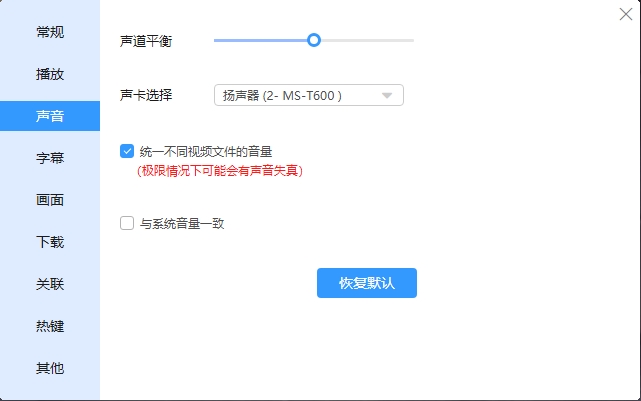Switch to the 关联 settings tab
The height and width of the screenshot is (401, 641).
[x=50, y=284]
